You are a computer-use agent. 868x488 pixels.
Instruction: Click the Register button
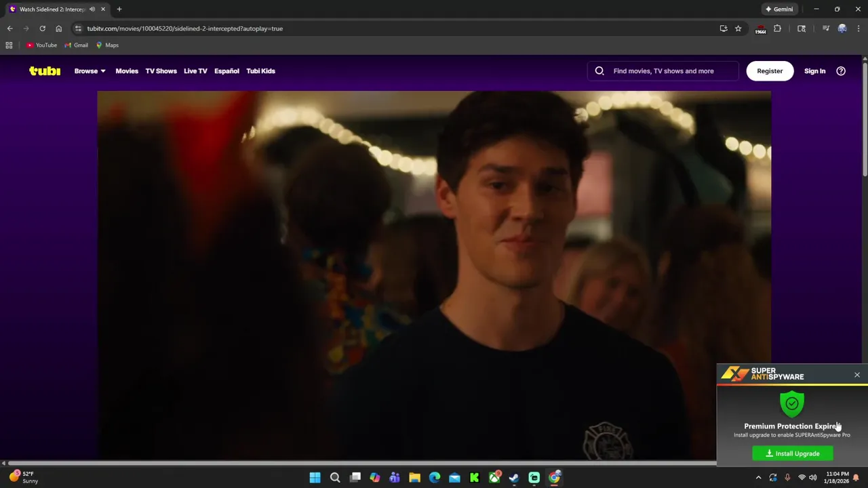(770, 70)
